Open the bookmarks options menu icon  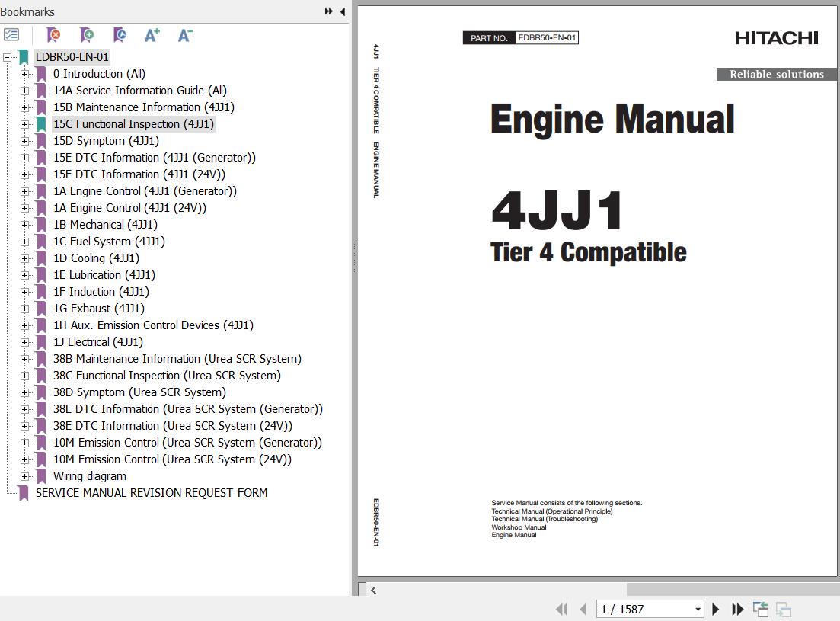coord(11,35)
